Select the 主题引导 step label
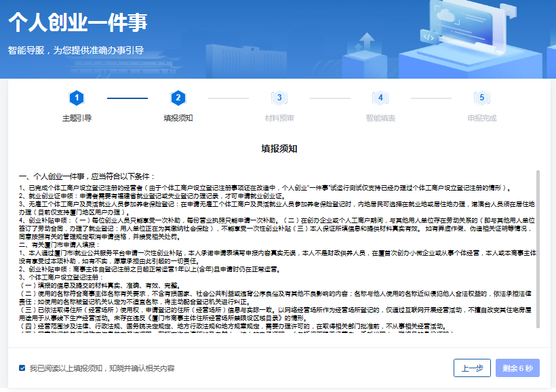 click(77, 118)
